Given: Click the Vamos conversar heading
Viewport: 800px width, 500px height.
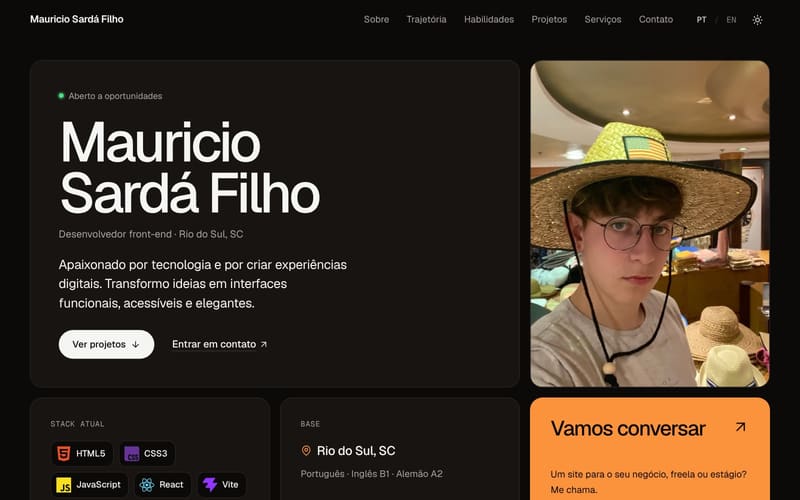Looking at the screenshot, I should (x=628, y=429).
